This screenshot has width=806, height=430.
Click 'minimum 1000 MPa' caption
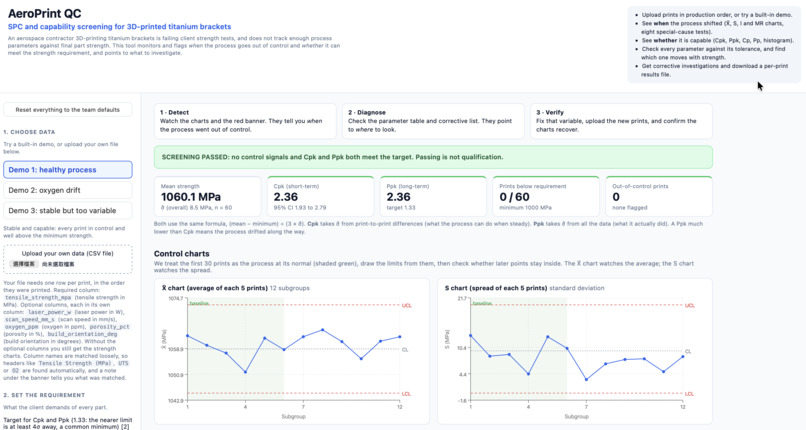525,208
